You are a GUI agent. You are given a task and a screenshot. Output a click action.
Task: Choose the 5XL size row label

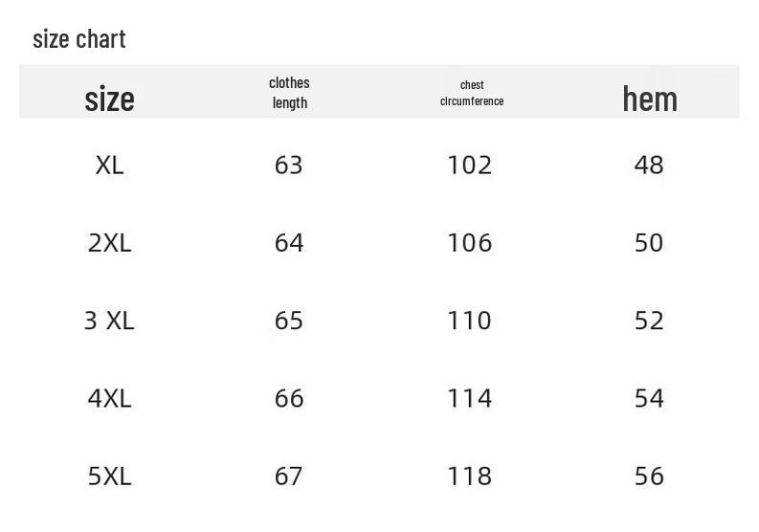click(110, 477)
